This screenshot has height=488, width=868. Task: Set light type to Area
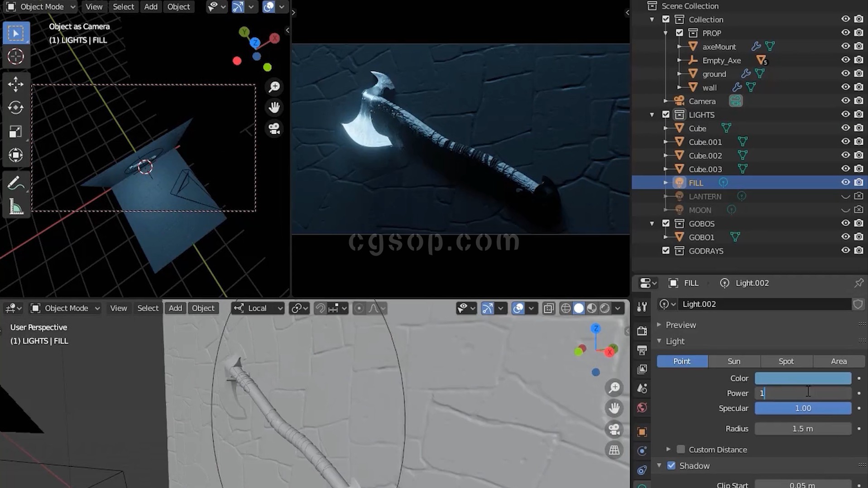click(x=839, y=362)
